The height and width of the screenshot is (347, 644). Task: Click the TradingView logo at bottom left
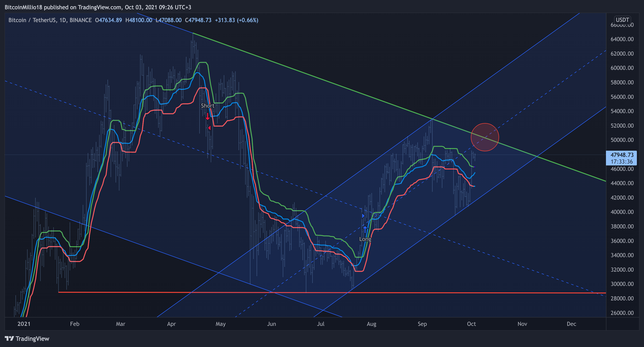[27, 338]
